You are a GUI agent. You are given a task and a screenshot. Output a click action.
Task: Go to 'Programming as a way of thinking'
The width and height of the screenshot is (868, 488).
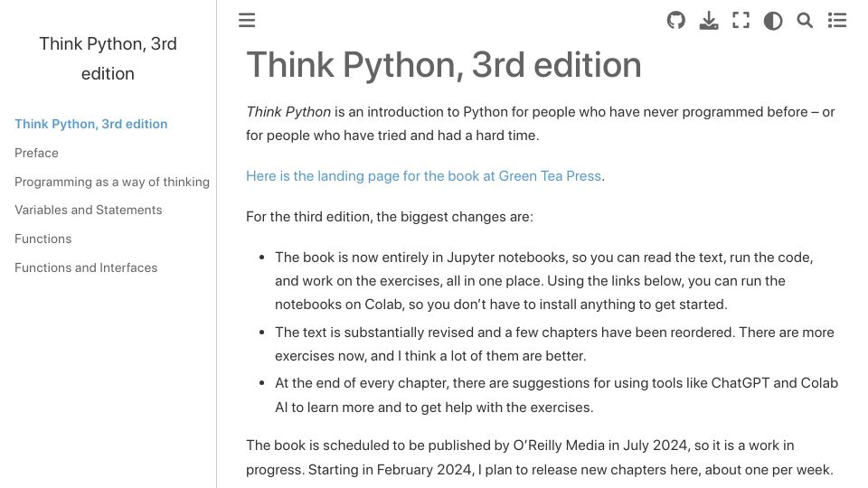click(x=112, y=182)
